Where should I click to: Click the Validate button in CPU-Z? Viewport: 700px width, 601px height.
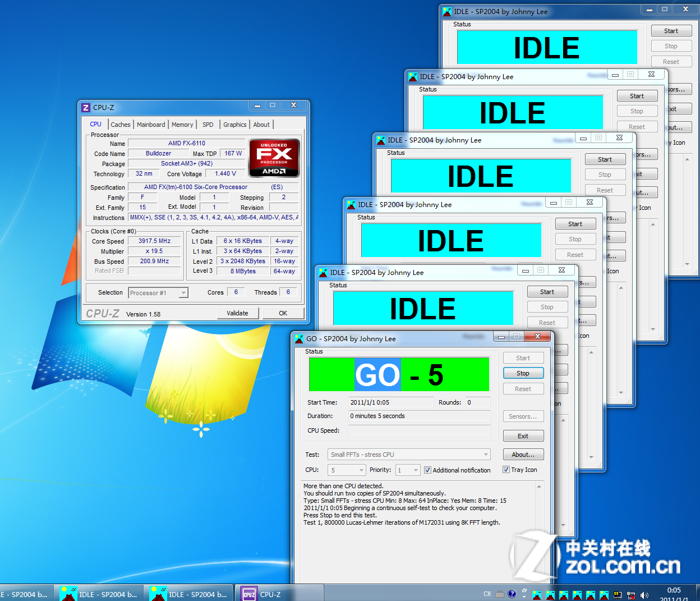tap(237, 313)
